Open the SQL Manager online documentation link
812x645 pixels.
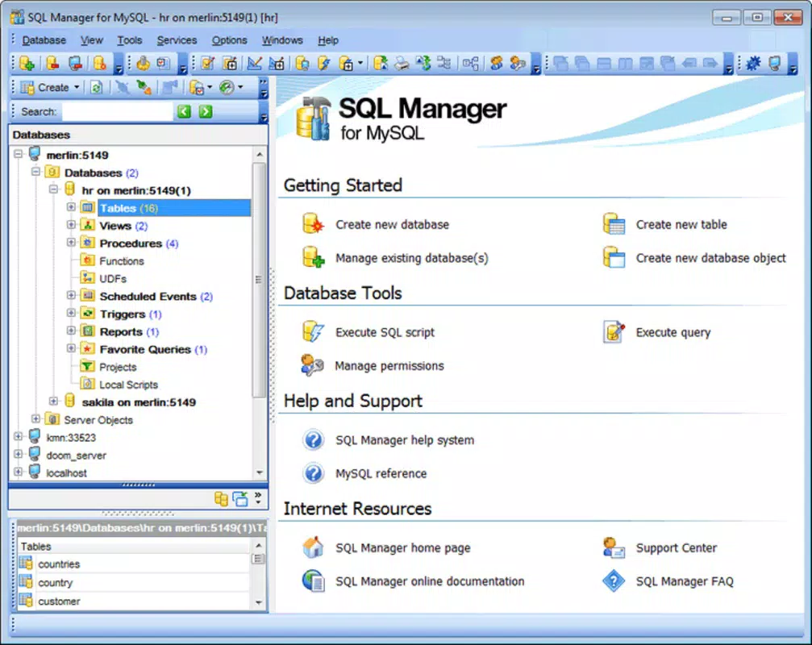point(430,580)
